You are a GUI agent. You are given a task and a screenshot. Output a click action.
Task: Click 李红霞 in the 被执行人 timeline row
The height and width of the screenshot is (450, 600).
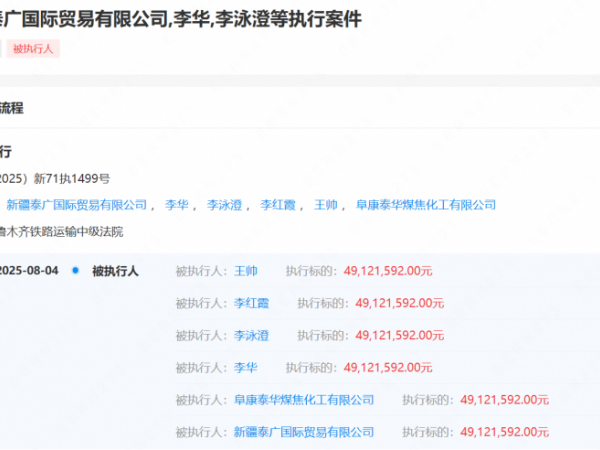pyautogui.click(x=252, y=303)
